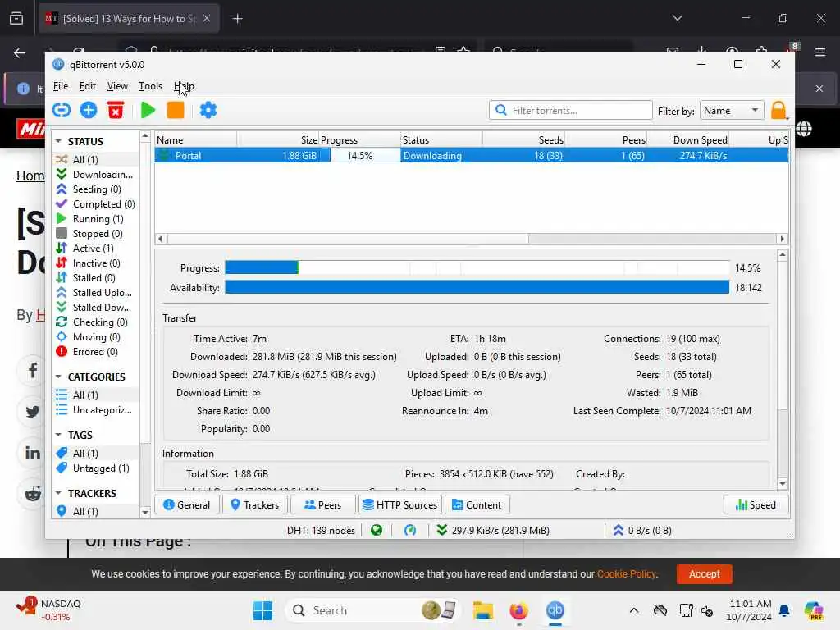
Task: Sort torrents by the Seeds column
Action: coord(523,139)
